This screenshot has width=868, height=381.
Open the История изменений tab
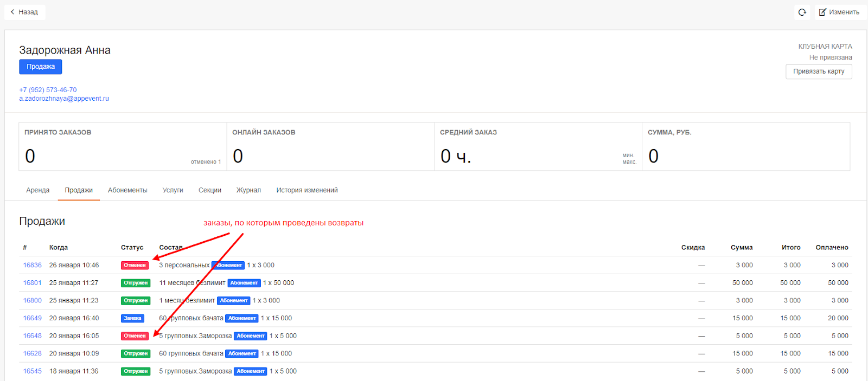point(307,190)
